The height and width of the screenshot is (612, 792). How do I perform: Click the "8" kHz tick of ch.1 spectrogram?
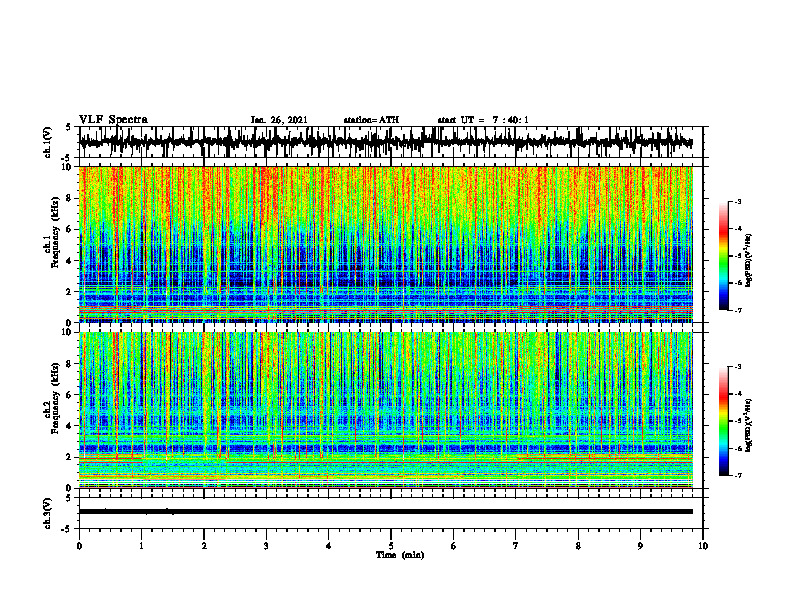70,198
